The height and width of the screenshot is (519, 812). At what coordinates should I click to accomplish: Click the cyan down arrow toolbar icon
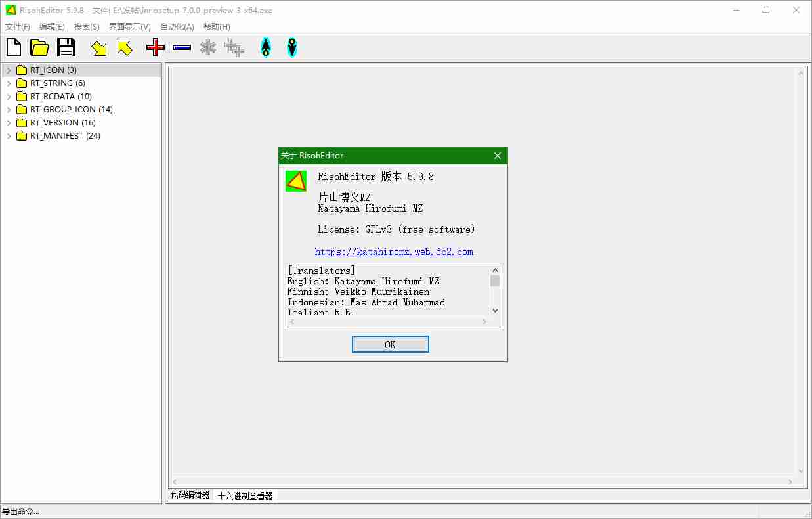pyautogui.click(x=292, y=47)
